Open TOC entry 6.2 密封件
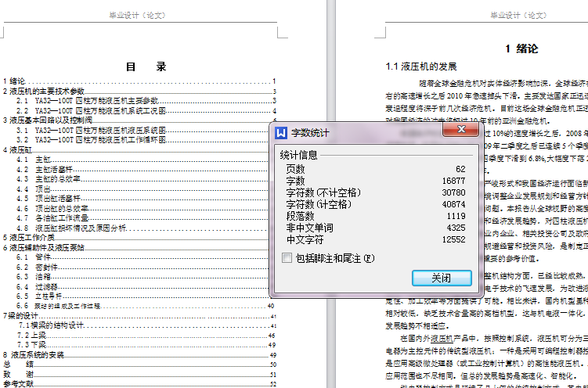This screenshot has height=388, width=588. click(x=142, y=268)
